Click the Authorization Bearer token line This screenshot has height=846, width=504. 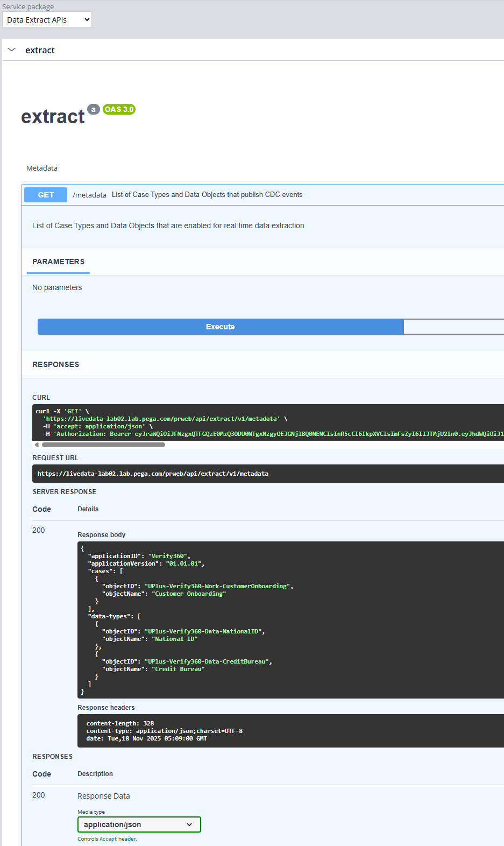point(273,434)
